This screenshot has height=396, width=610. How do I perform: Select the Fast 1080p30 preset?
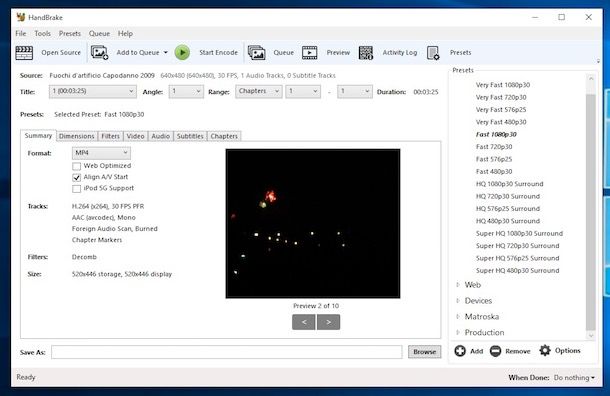496,134
